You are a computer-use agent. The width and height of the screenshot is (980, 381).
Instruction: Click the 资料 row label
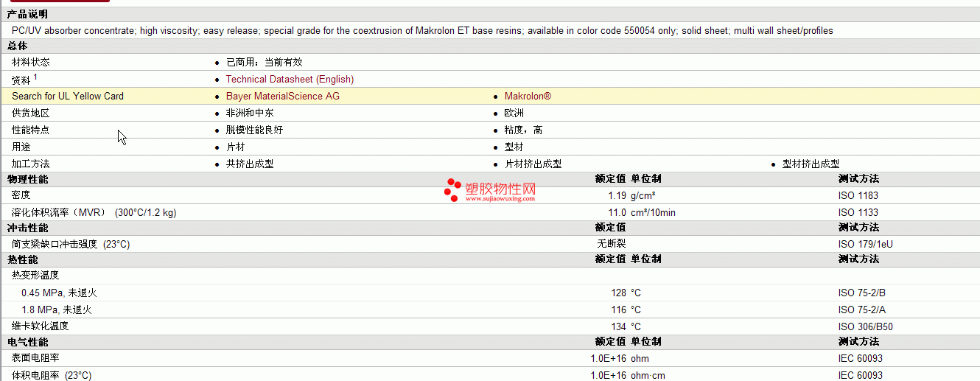[21, 80]
